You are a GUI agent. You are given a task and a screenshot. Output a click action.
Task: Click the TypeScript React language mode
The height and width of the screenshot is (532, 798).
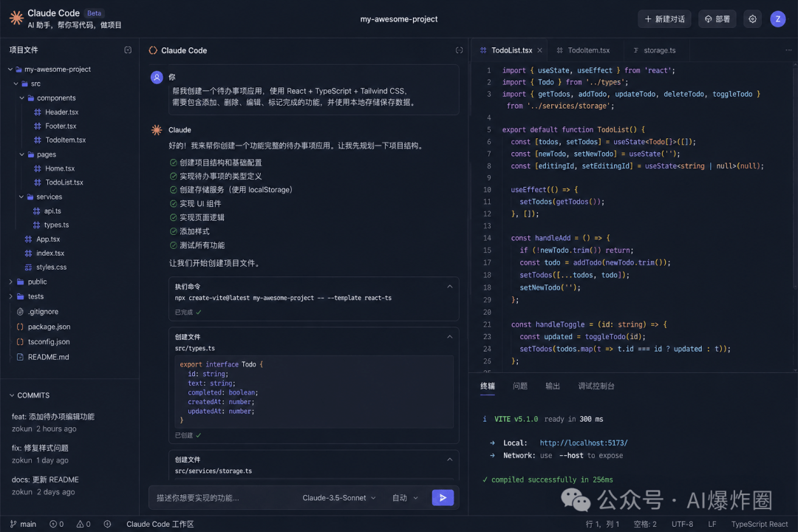tap(760, 524)
